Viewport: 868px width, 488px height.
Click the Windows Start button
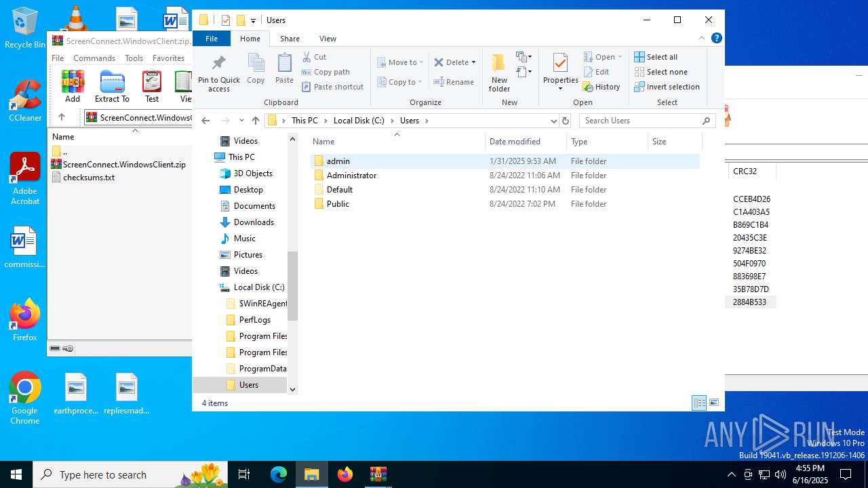[x=16, y=474]
